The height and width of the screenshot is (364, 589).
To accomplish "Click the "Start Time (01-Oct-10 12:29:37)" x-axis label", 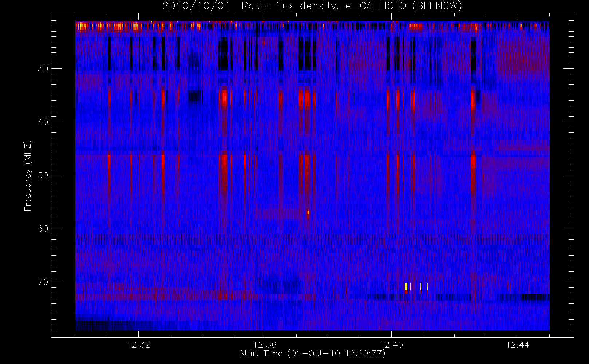I will coord(312,353).
